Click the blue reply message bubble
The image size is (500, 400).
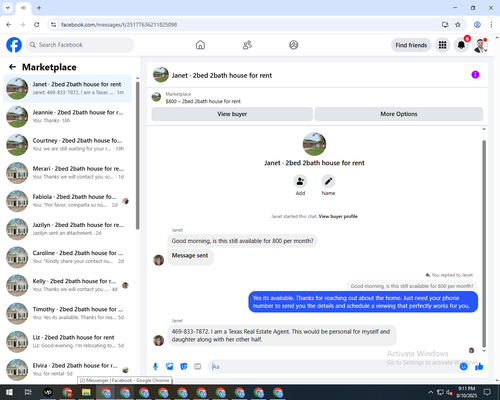pyautogui.click(x=363, y=302)
